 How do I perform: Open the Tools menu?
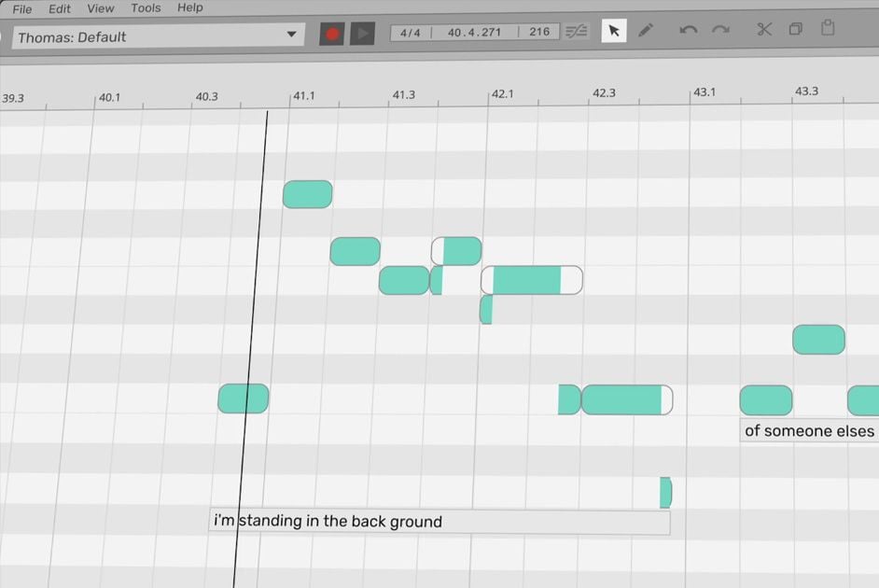pyautogui.click(x=146, y=7)
